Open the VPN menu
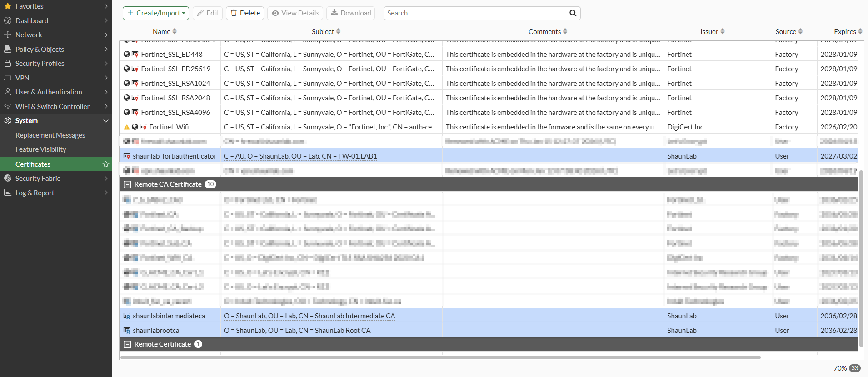 [56, 78]
